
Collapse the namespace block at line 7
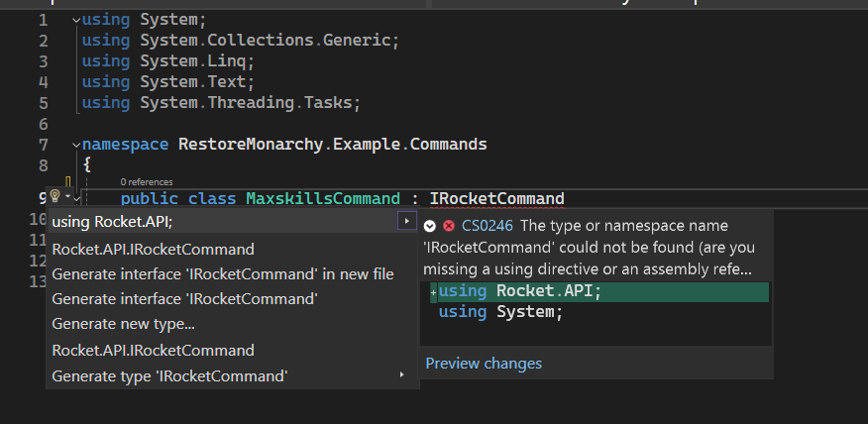[76, 145]
